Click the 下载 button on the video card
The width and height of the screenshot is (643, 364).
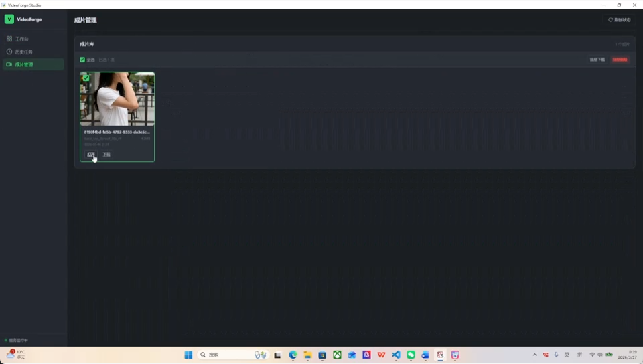tap(106, 155)
